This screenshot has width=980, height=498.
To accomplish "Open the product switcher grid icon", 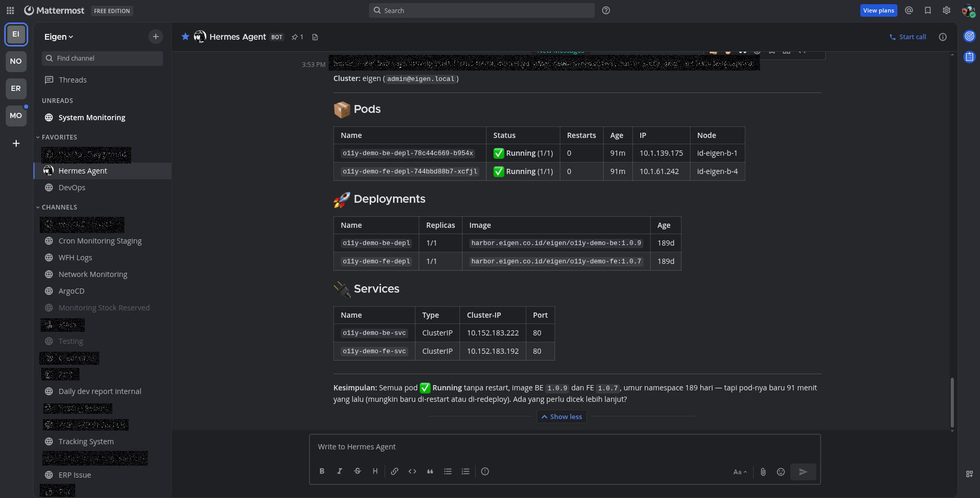I will (10, 10).
